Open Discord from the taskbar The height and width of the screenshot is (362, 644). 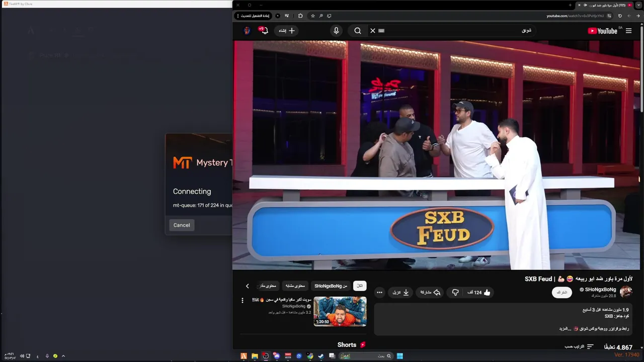[277, 356]
